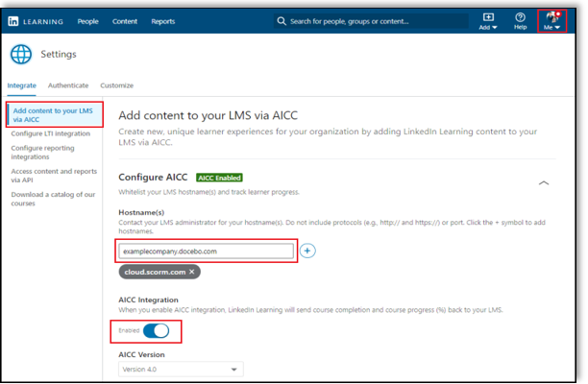Open the AICC Version dropdown
This screenshot has width=588, height=384.
click(x=181, y=369)
